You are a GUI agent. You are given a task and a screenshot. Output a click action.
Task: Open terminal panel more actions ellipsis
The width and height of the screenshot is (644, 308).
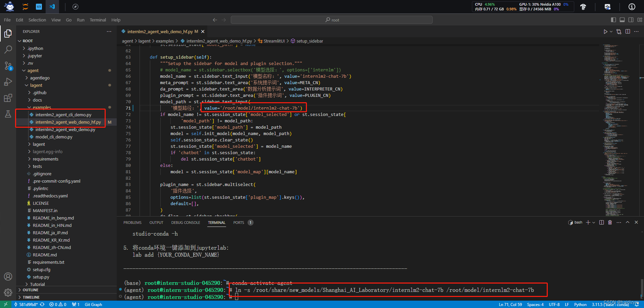pos(619,223)
